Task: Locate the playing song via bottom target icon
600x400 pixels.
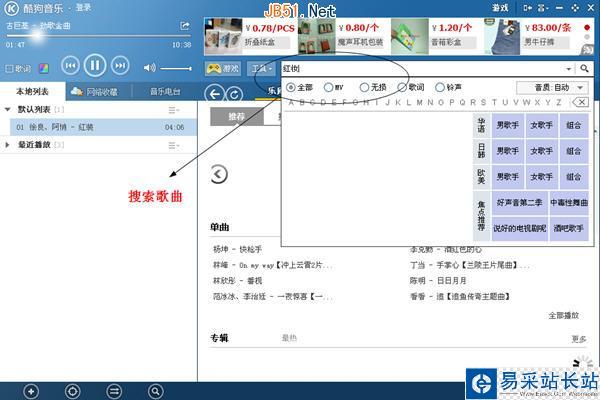Action: pyautogui.click(x=73, y=391)
